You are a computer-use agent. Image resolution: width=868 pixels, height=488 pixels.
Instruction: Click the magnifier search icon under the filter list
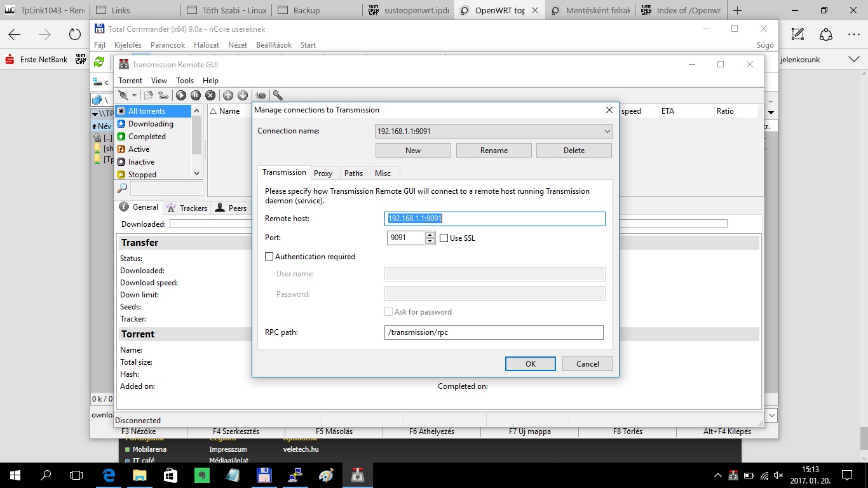(x=122, y=188)
